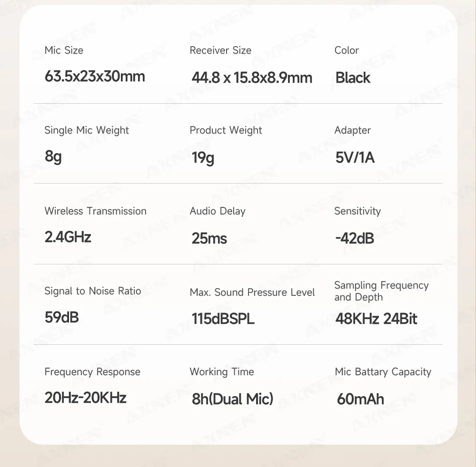
Task: Click the Black color value
Action: (x=353, y=78)
